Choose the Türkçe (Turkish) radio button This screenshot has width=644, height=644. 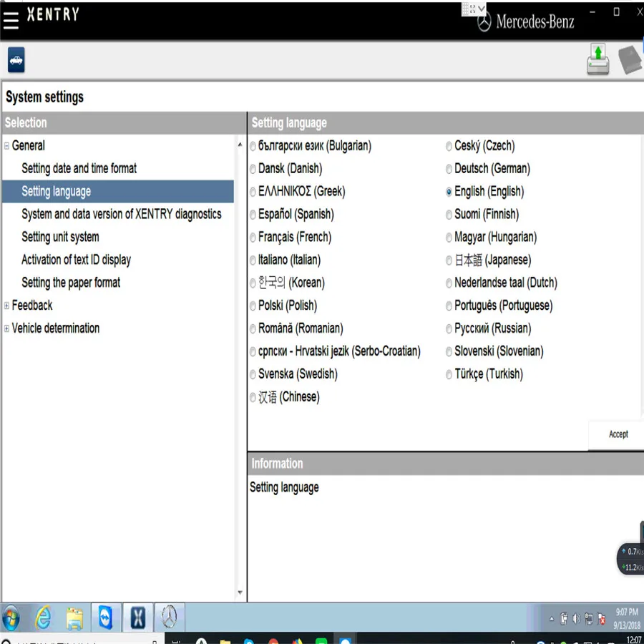(x=449, y=374)
